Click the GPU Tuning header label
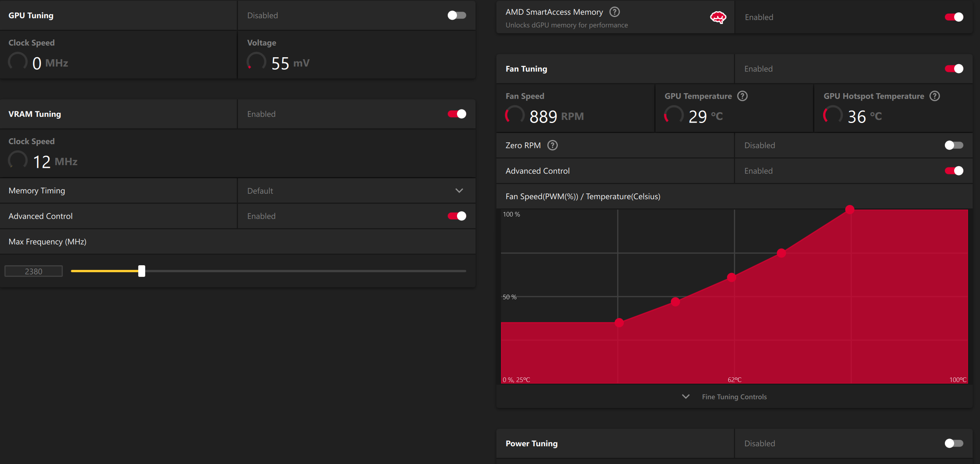Screen dimensions: 980x464 click(31, 15)
